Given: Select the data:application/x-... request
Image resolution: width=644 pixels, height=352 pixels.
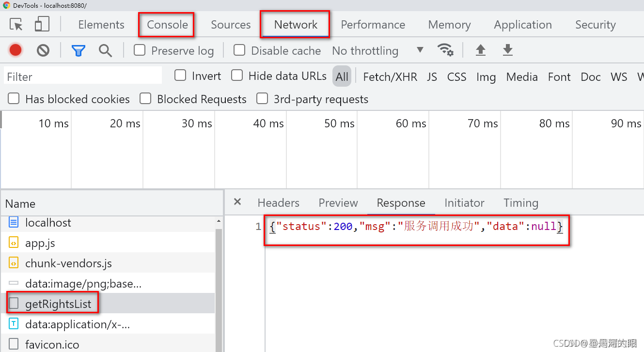Looking at the screenshot, I should click(108, 324).
